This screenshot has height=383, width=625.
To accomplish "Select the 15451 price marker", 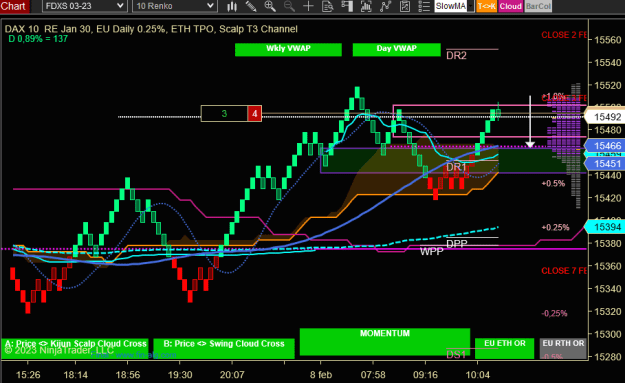I will click(x=605, y=164).
